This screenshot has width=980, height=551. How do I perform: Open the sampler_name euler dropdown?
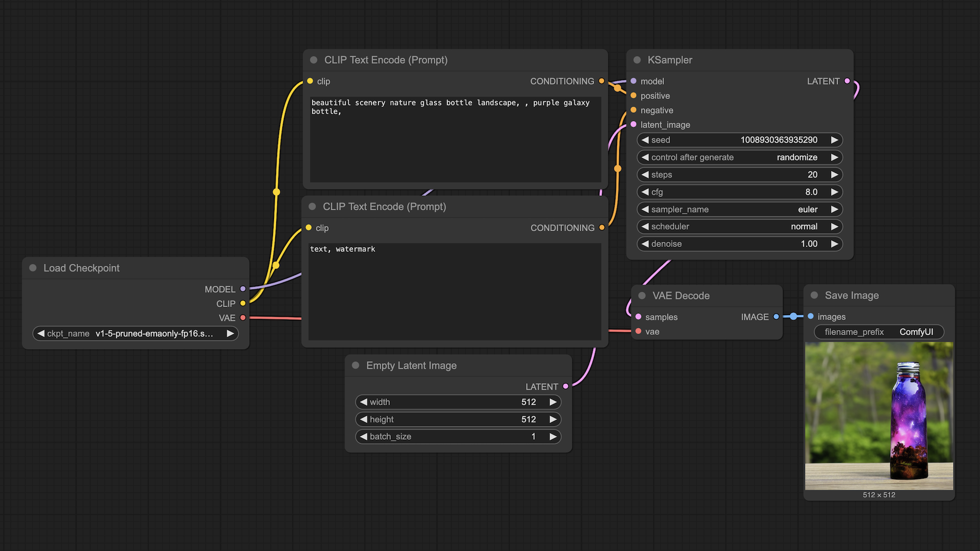click(x=740, y=209)
